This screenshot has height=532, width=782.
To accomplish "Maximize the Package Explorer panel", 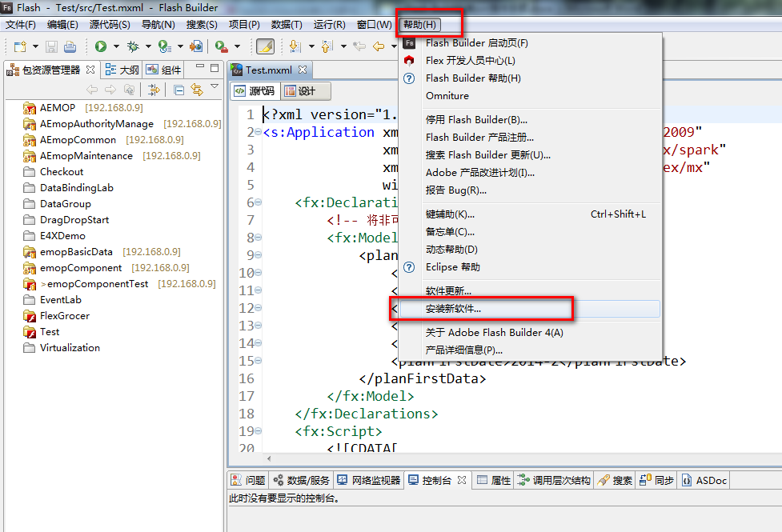I will click(215, 67).
